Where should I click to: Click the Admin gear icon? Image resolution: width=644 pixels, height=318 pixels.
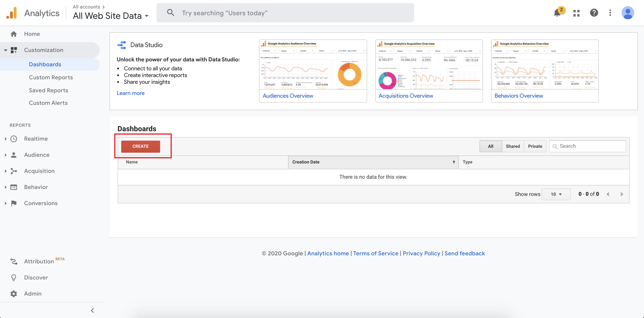14,293
